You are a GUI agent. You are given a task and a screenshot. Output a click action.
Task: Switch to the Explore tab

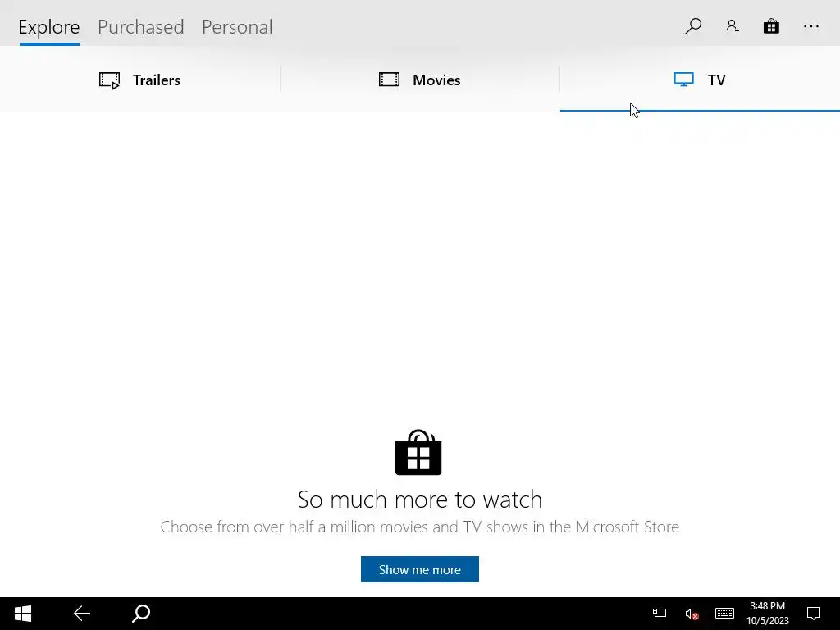(48, 27)
